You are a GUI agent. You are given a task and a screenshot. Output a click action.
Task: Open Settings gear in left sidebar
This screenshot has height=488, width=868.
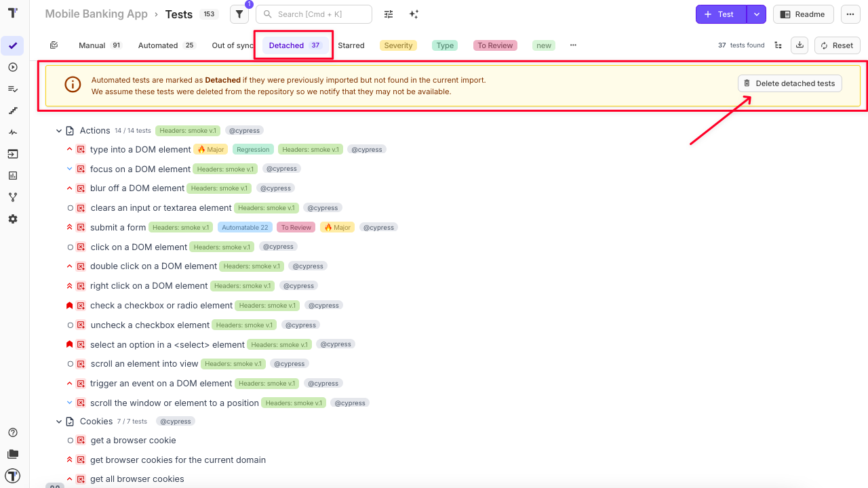(x=13, y=219)
